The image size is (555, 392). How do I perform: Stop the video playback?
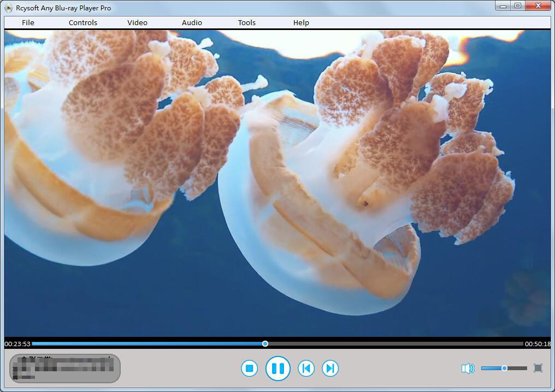click(249, 369)
